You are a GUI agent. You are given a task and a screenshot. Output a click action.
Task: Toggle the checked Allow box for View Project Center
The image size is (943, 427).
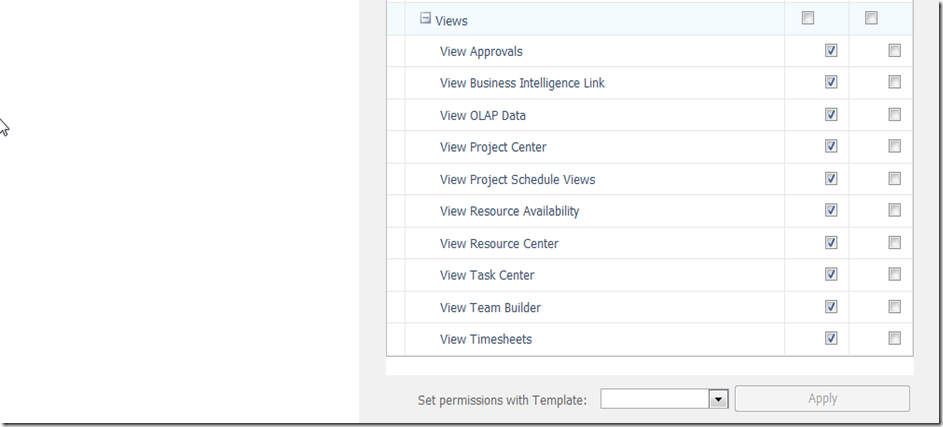coord(831,147)
